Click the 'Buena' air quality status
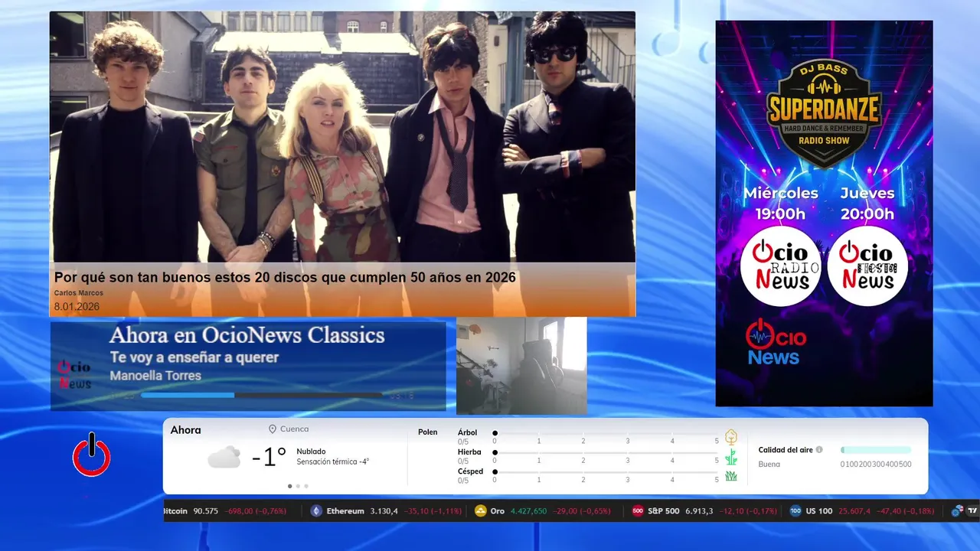 [769, 464]
